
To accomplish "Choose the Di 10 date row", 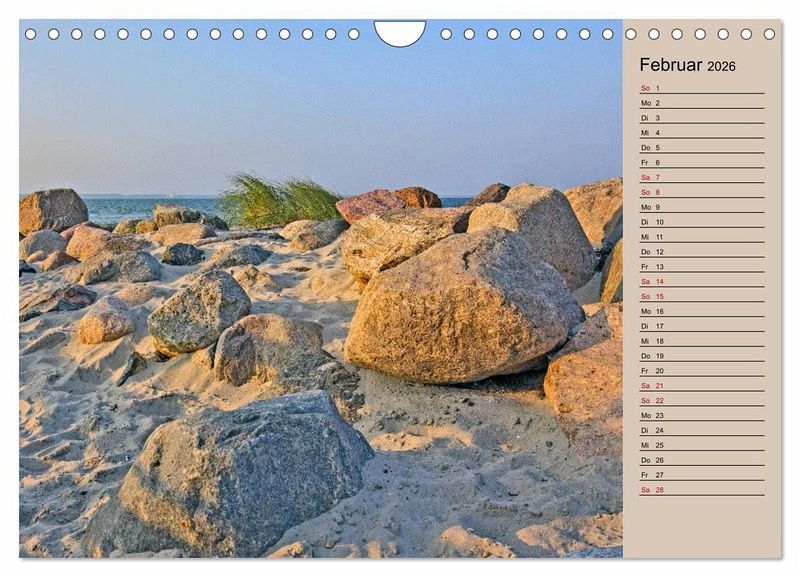I will (x=700, y=222).
